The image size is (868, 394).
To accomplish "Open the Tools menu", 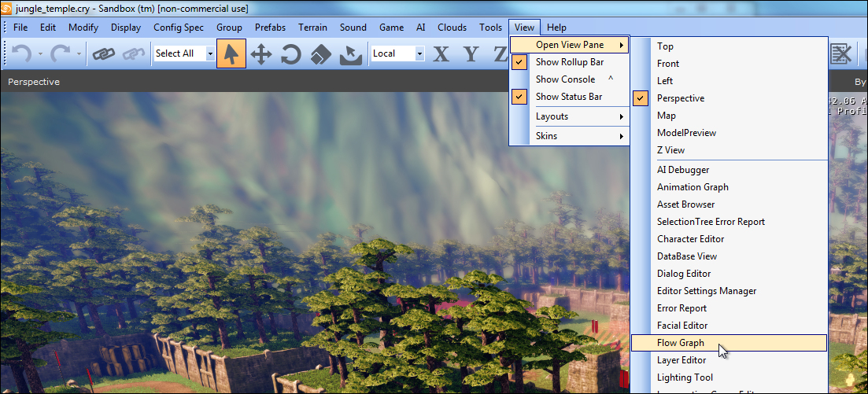I will pyautogui.click(x=490, y=27).
